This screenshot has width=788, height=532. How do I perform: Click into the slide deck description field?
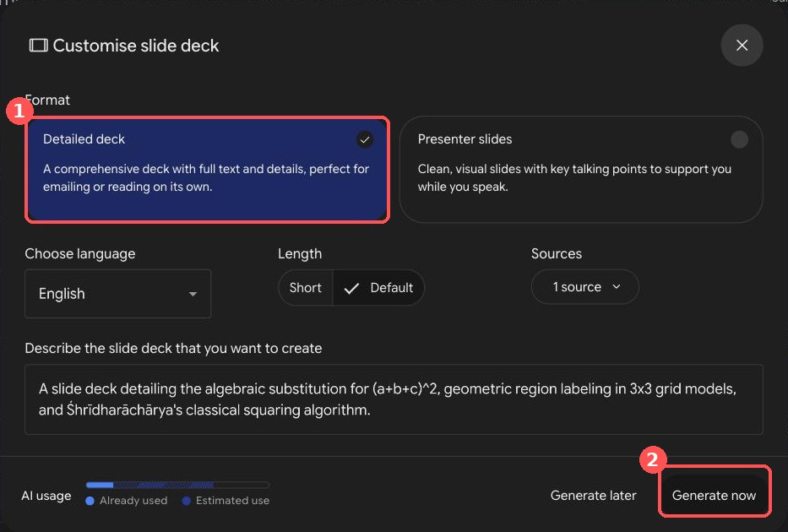point(394,399)
